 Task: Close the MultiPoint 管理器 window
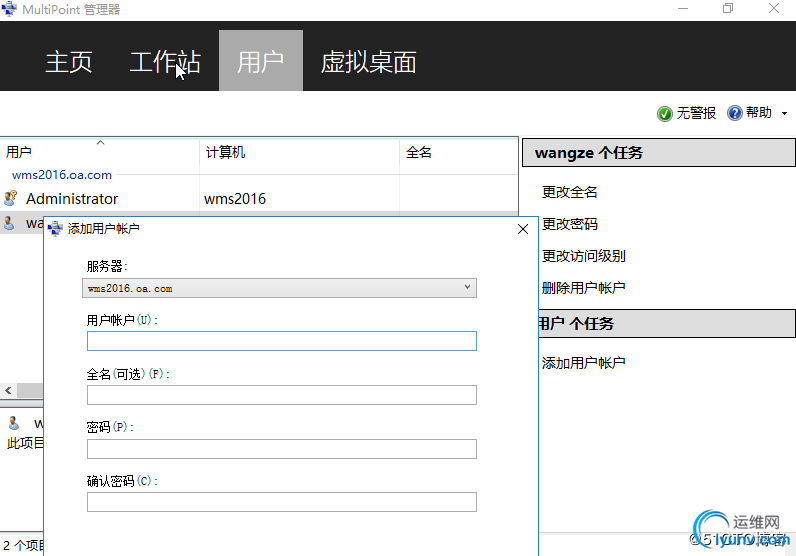point(774,8)
